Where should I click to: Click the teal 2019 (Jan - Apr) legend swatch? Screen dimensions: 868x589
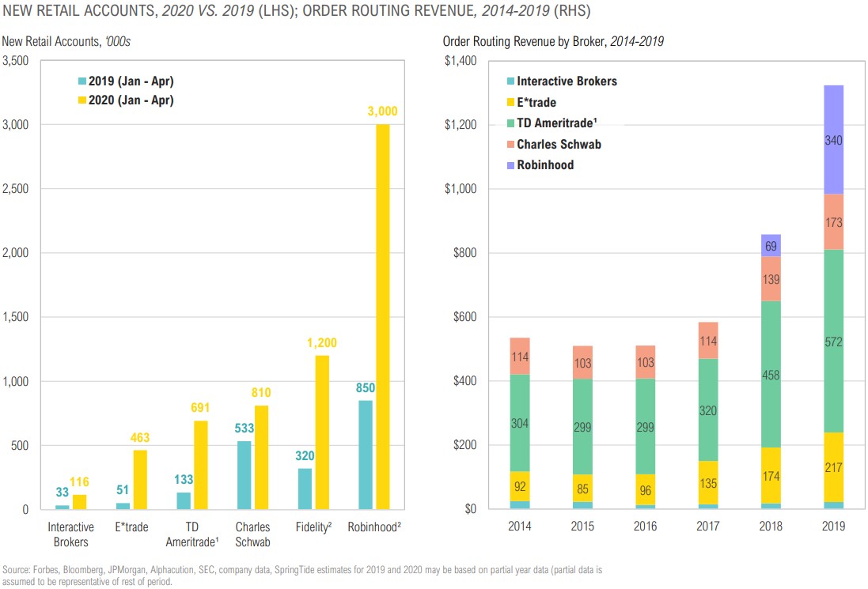coord(81,81)
